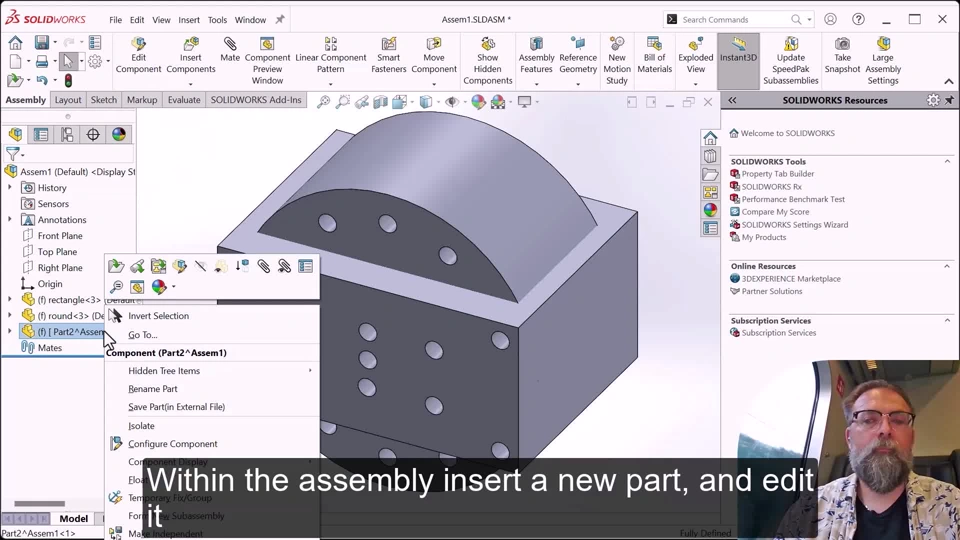Open Insert Components dropdown arrow
Screen dimensions: 960x540
pos(190,84)
